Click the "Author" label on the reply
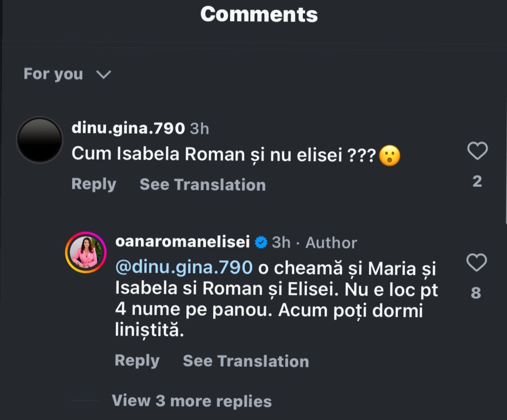507x420 pixels. coord(331,243)
